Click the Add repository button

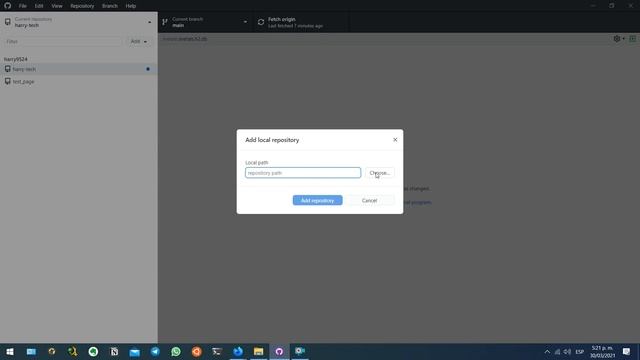(318, 200)
